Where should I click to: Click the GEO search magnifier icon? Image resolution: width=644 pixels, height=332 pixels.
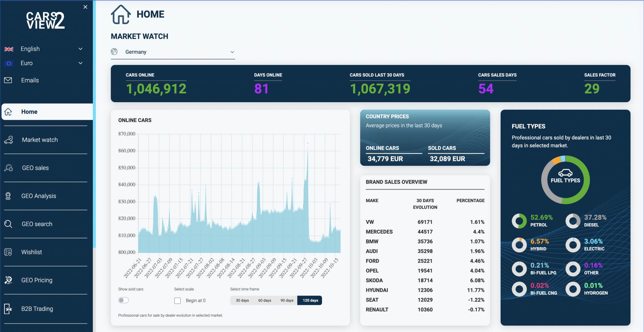8,224
